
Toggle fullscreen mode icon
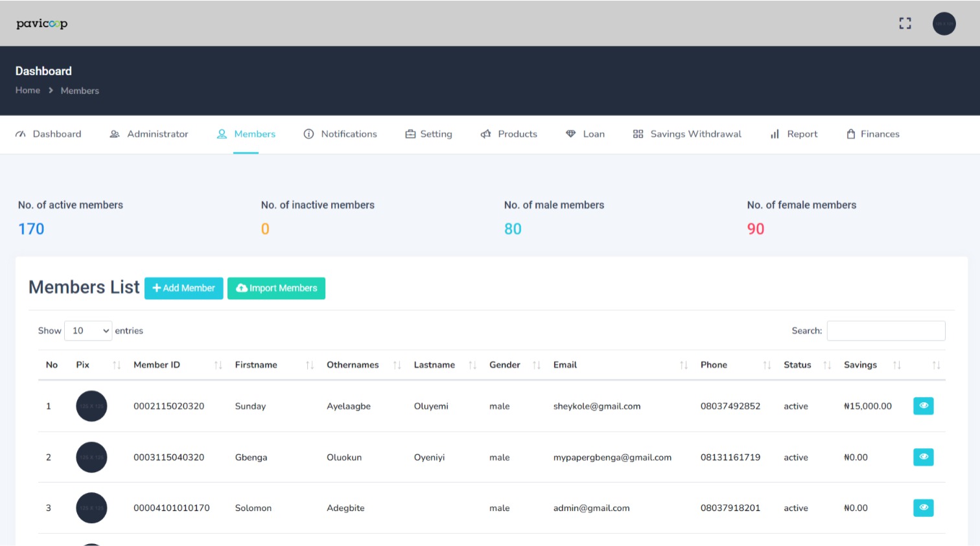coord(905,23)
